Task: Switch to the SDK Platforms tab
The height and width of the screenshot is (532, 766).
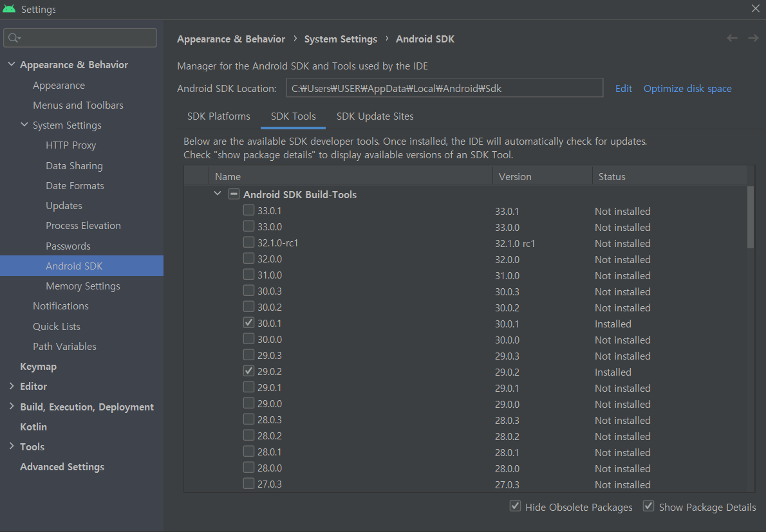Action: click(218, 116)
